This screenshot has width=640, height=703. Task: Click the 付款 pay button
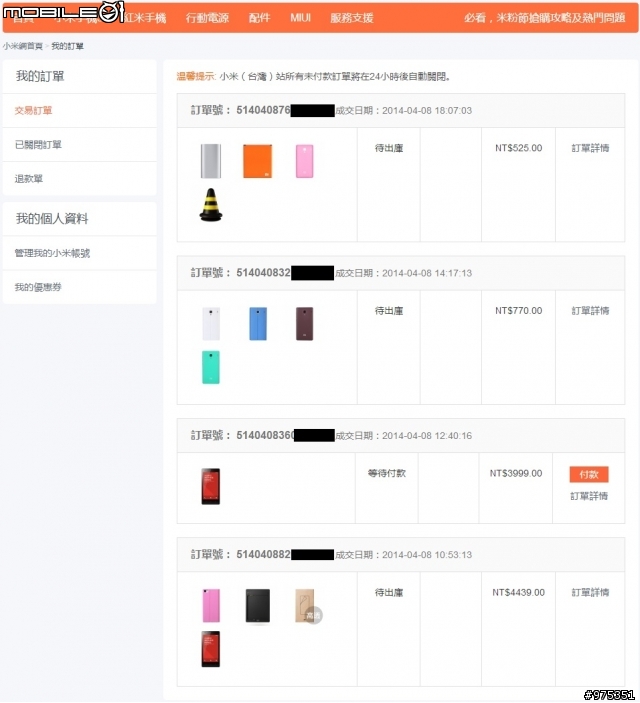coord(589,474)
